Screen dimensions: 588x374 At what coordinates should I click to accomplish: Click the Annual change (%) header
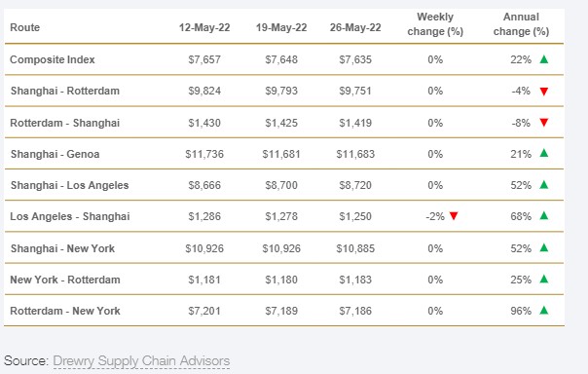(x=521, y=24)
